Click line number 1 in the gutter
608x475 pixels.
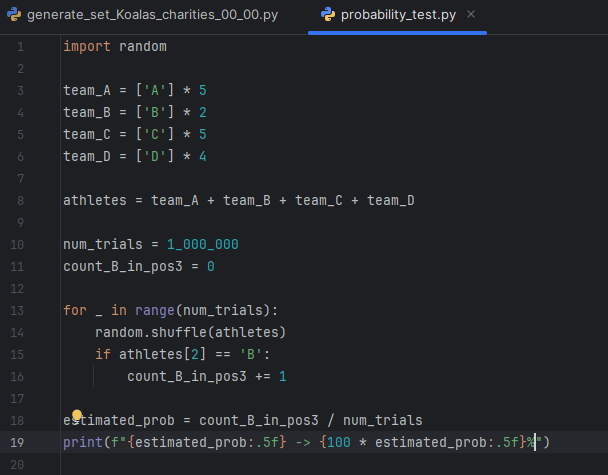click(20, 47)
